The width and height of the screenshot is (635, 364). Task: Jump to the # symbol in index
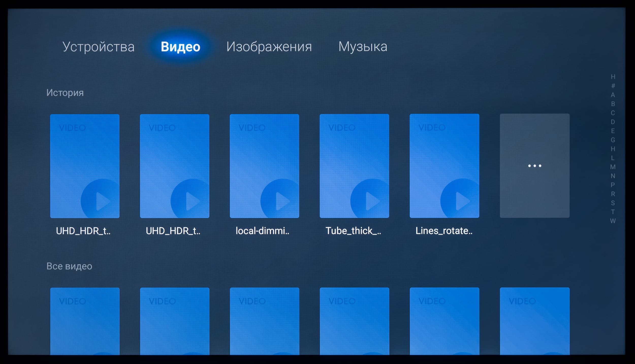[613, 86]
